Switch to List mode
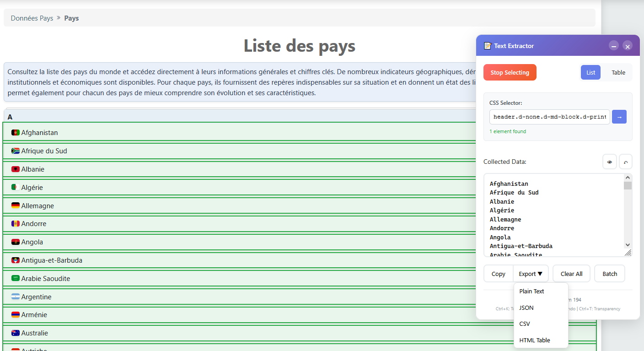 591,72
